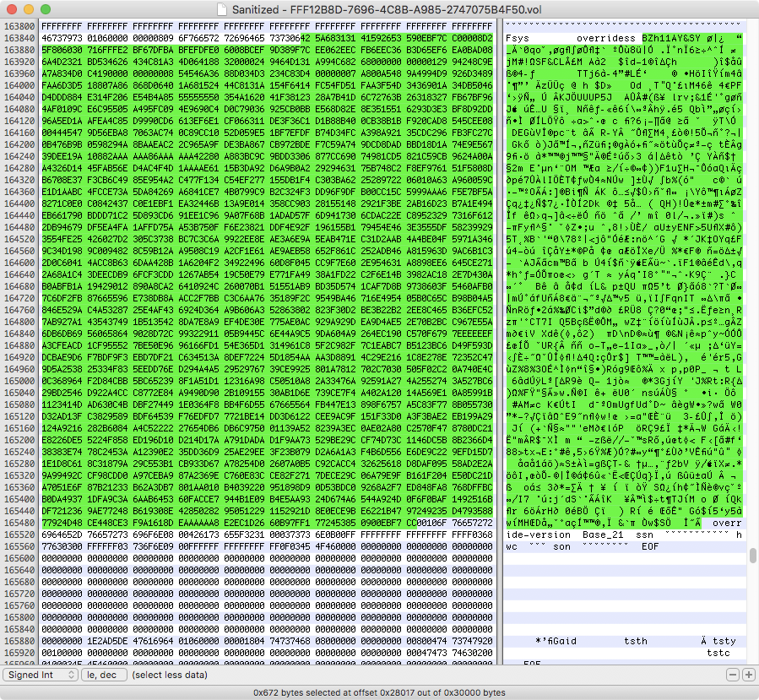Click 'tsth' in the text column

[636, 641]
